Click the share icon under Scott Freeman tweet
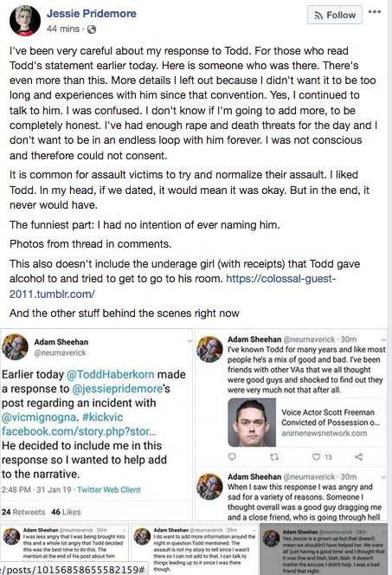 coord(359,457)
